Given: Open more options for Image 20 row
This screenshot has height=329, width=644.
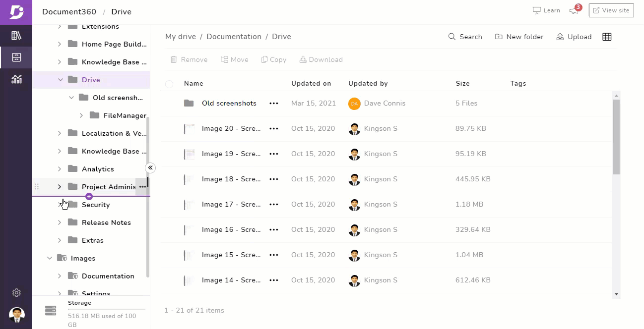Looking at the screenshot, I should (273, 128).
